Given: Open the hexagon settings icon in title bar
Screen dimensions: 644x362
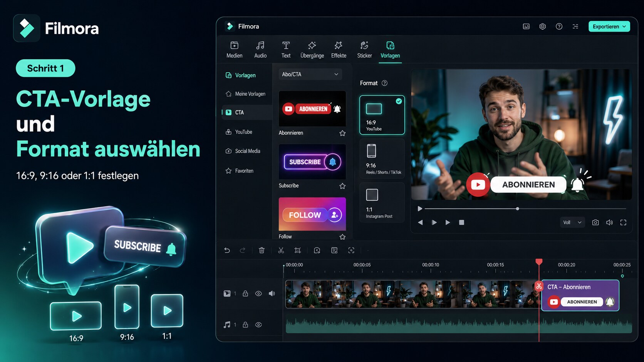Looking at the screenshot, I should [x=542, y=27].
